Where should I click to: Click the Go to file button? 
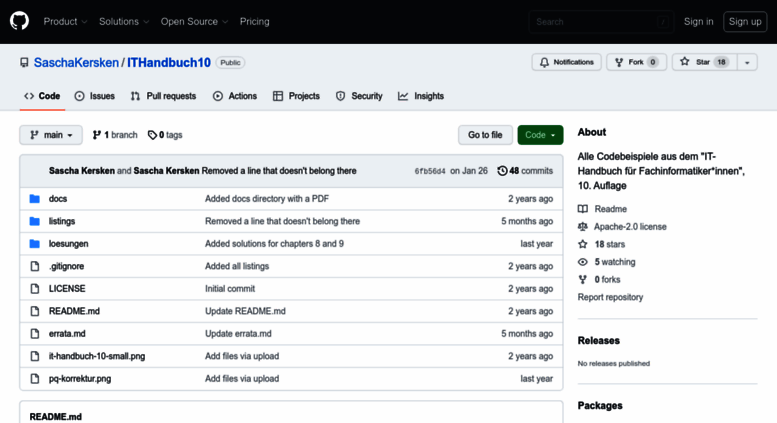point(485,135)
